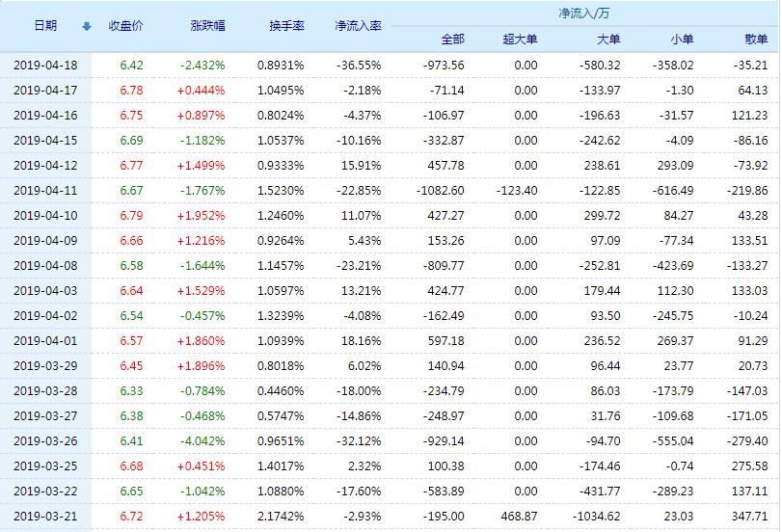
Task: Click the 日期 column header
Action: [x=45, y=26]
